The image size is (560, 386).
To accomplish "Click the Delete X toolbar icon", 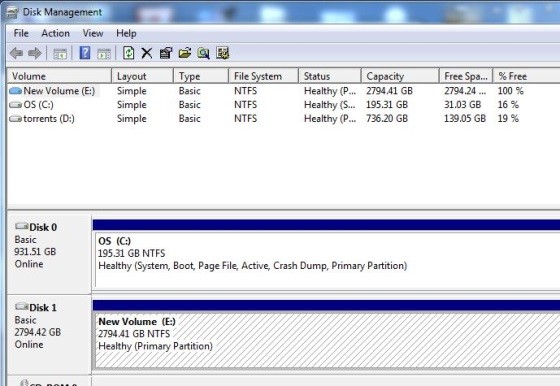I will point(147,54).
